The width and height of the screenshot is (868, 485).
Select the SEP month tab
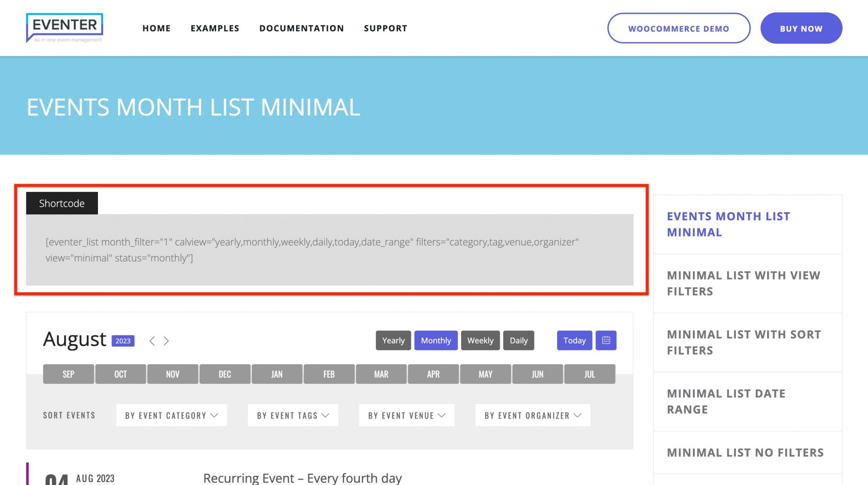(68, 374)
